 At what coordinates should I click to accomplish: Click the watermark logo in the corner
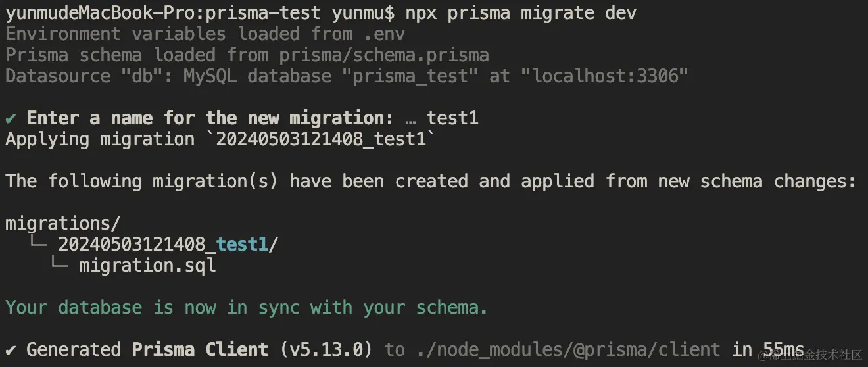[809, 355]
